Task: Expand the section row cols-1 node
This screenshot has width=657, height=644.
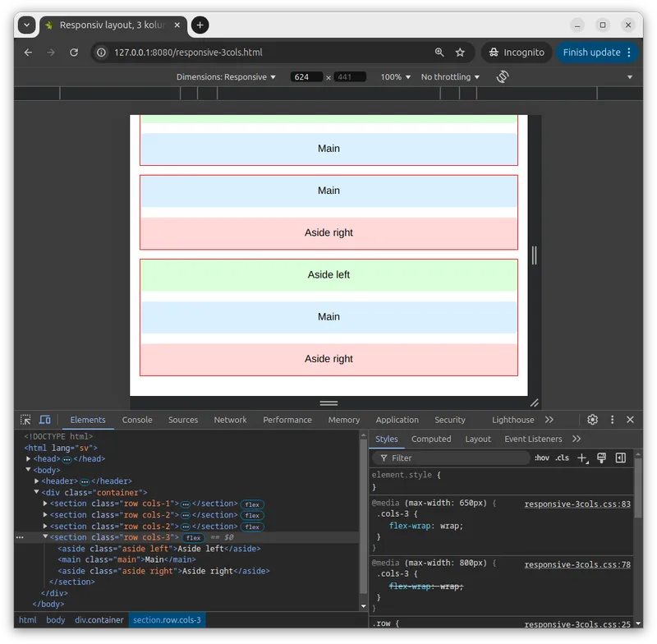Action: pos(46,504)
